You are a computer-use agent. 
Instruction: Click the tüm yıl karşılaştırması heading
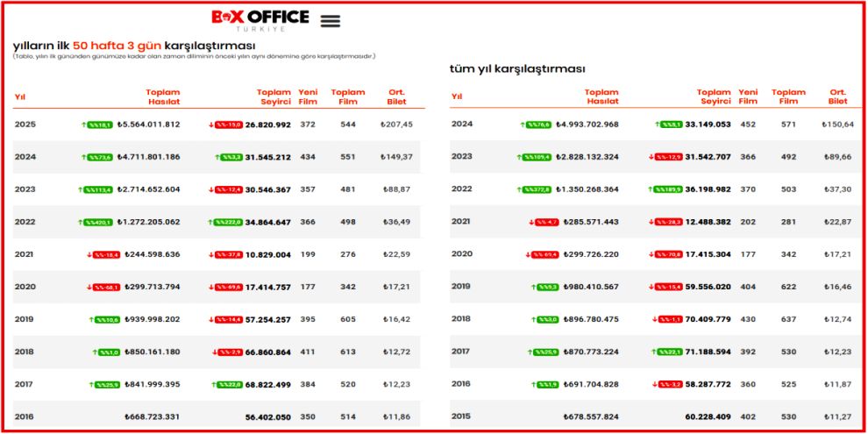(x=516, y=68)
